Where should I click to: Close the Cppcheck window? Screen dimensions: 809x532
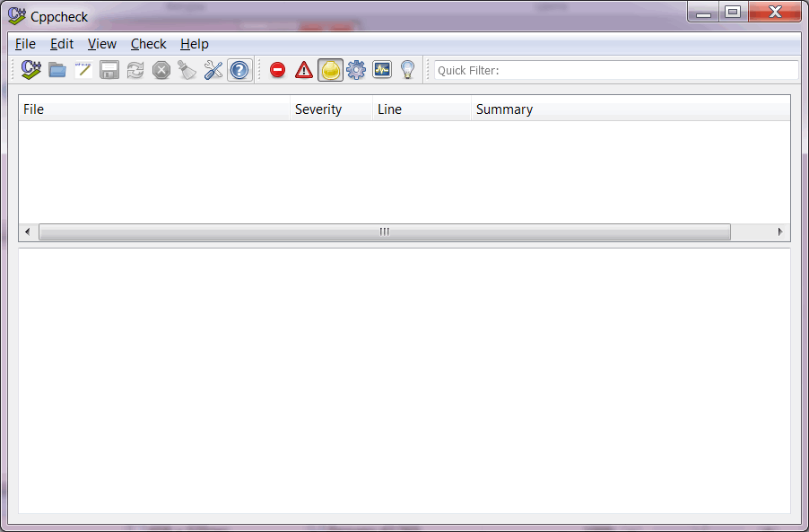775,13
